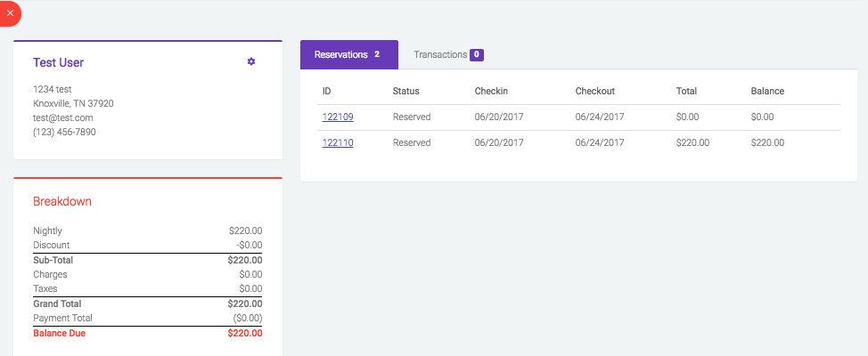868x356 pixels.
Task: Close the panel with the red X button
Action: 10,13
